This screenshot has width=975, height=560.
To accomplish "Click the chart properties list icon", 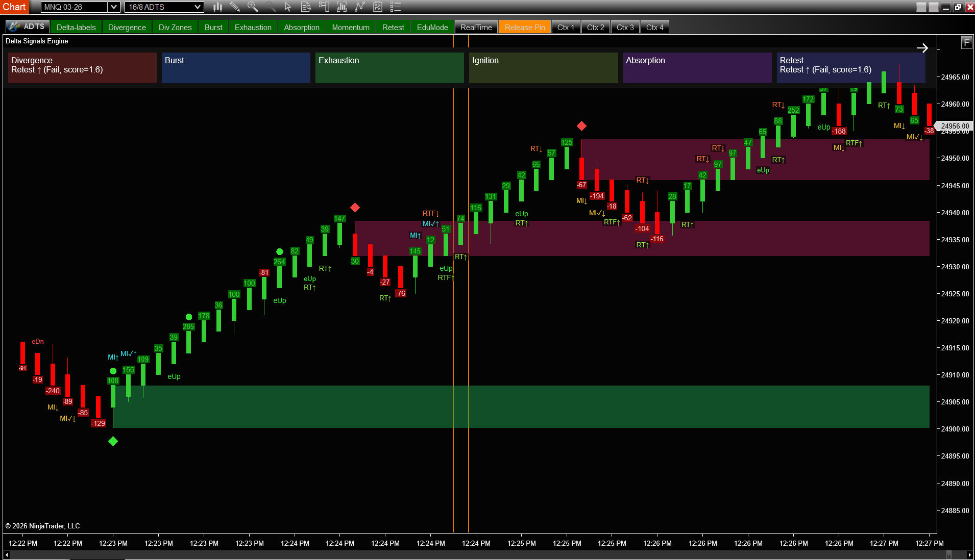I will click(396, 7).
